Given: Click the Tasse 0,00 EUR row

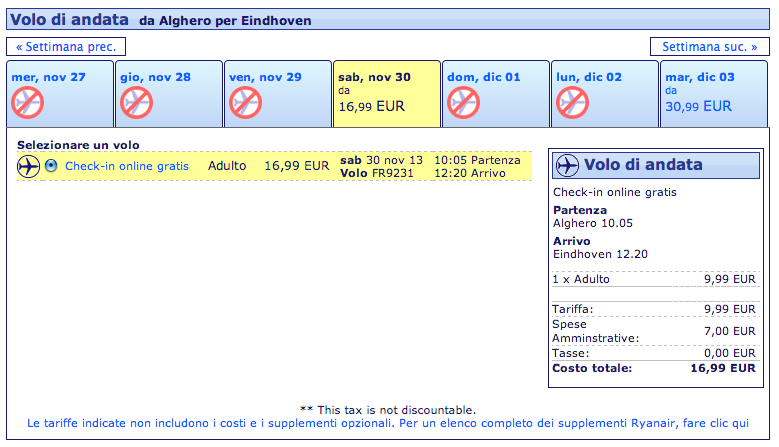Looking at the screenshot, I should coord(654,353).
